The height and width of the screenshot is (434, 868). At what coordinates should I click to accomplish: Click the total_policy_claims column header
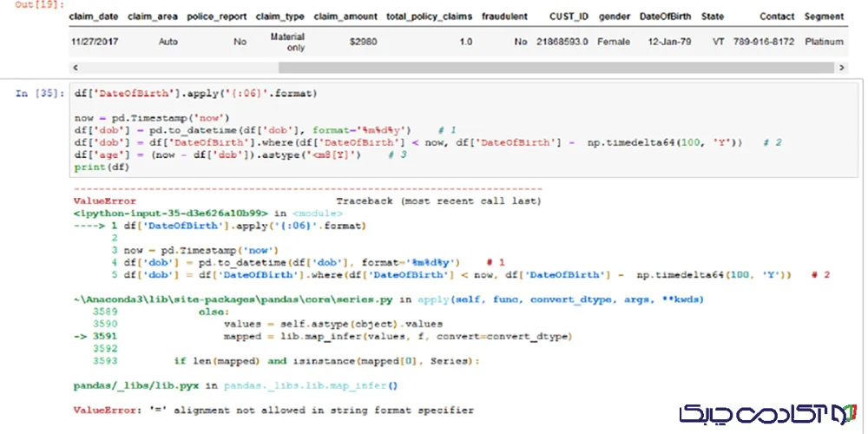click(x=429, y=16)
